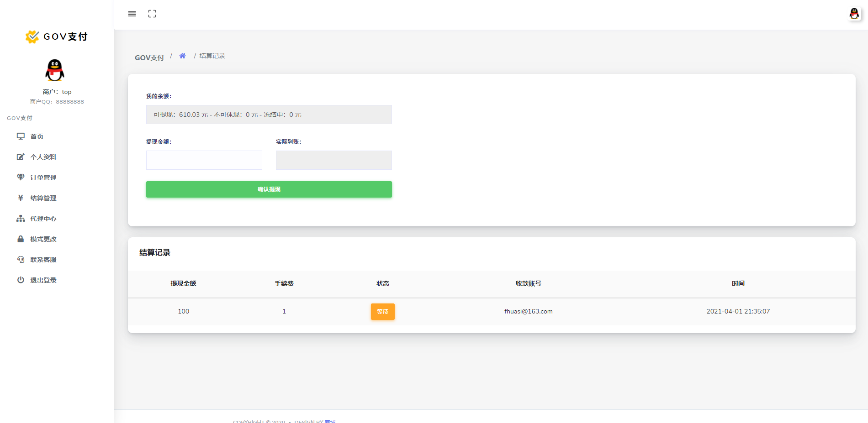
Task: Focus the 提现金额 input field
Action: coord(204,160)
